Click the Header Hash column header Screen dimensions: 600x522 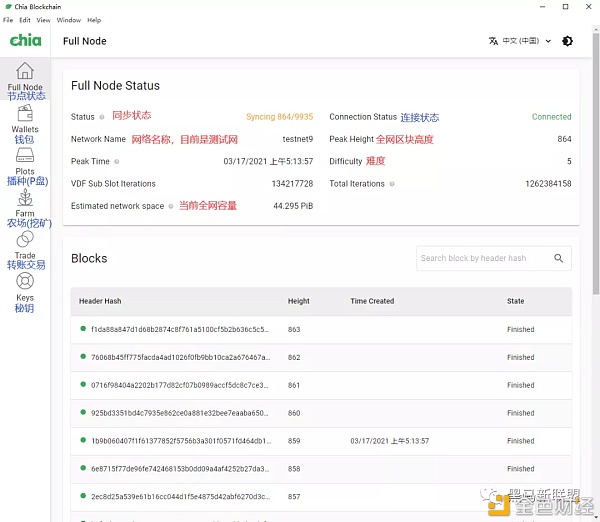[x=100, y=301]
